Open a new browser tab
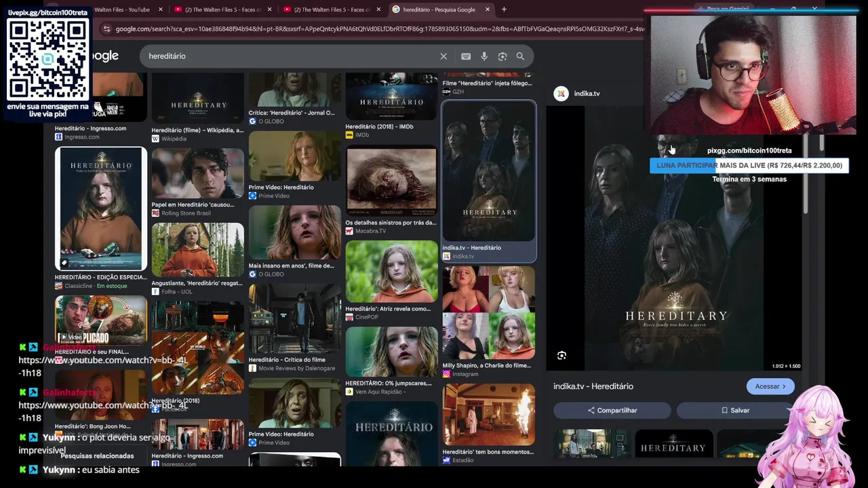The width and height of the screenshot is (868, 488). click(x=504, y=9)
